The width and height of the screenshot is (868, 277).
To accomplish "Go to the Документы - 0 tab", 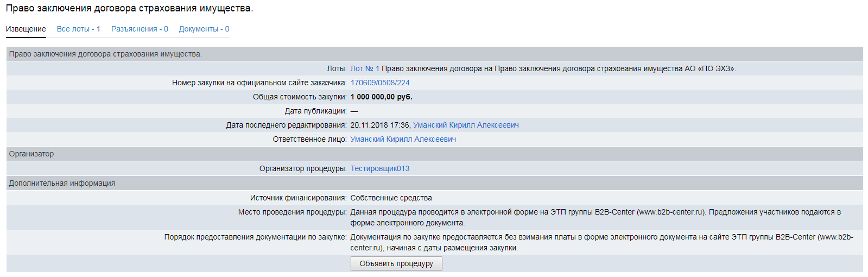I will (x=204, y=29).
